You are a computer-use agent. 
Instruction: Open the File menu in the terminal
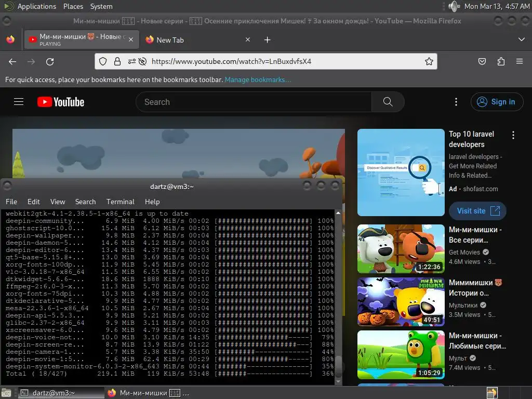tap(11, 202)
